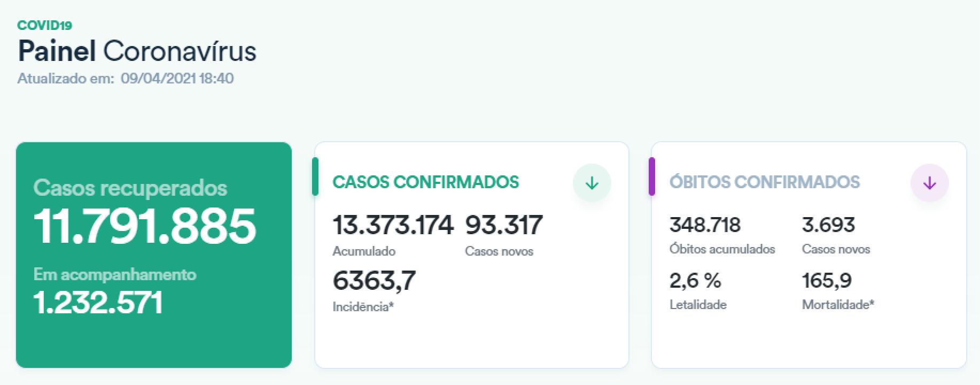Screen dimensions: 980x385
Task: Open the green Casos recuperados card heading
Action: tap(130, 188)
